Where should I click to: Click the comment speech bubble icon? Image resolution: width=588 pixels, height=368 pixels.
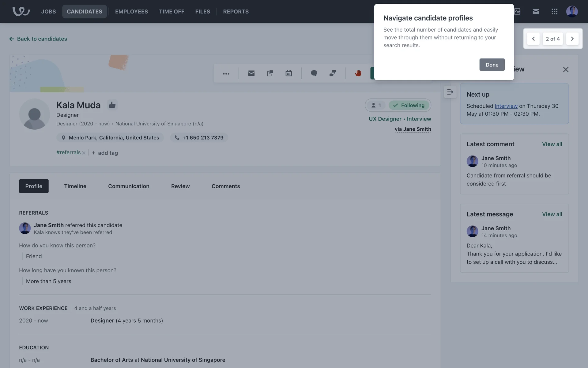pos(314,73)
